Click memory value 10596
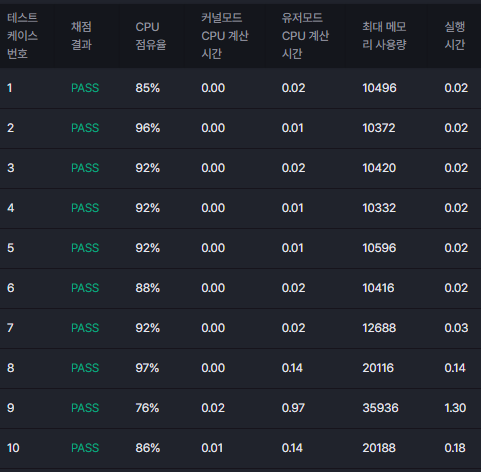481x472 pixels. click(x=379, y=248)
